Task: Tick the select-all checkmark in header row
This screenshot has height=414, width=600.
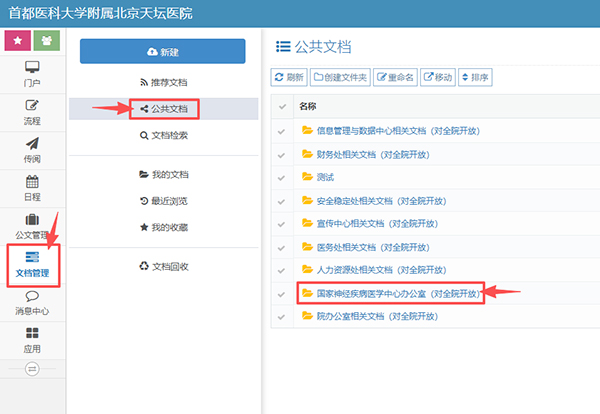Action: (x=282, y=106)
